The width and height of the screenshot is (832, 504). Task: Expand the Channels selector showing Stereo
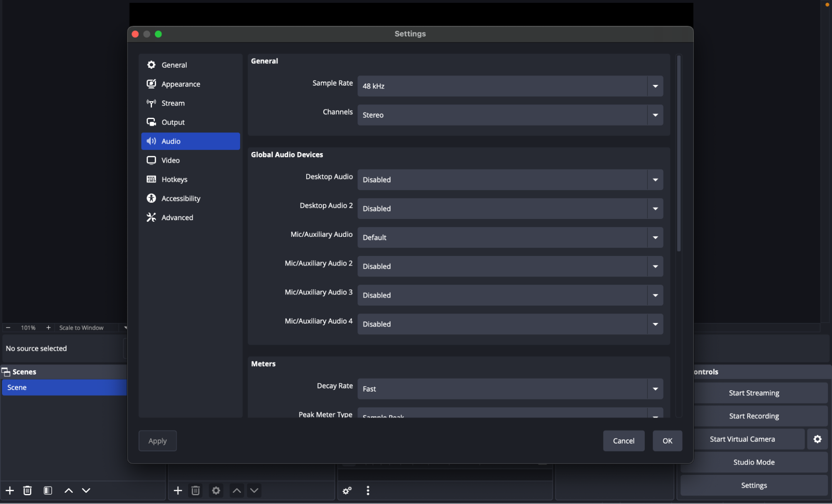tap(655, 115)
